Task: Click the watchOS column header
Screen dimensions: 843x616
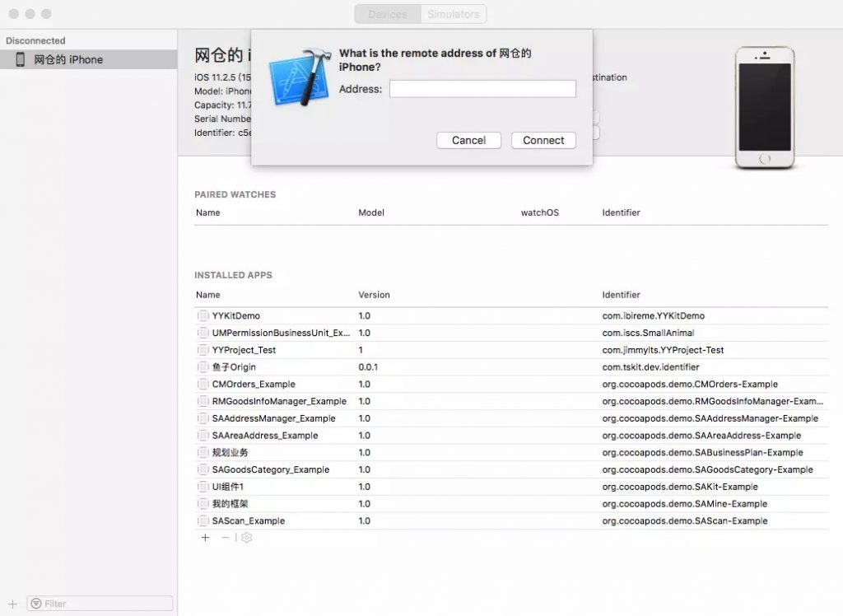Action: pos(540,212)
